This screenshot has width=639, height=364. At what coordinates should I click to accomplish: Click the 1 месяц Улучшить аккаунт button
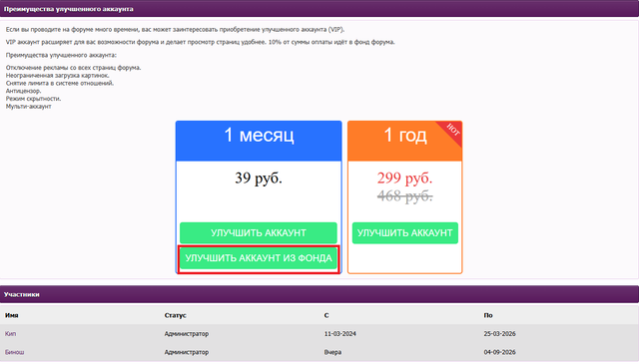(259, 233)
